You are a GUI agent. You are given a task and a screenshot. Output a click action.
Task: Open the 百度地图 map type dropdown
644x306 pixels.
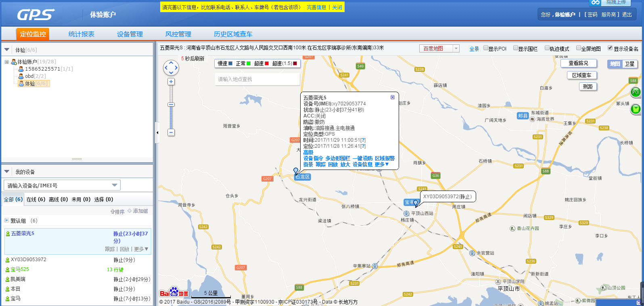pos(456,48)
